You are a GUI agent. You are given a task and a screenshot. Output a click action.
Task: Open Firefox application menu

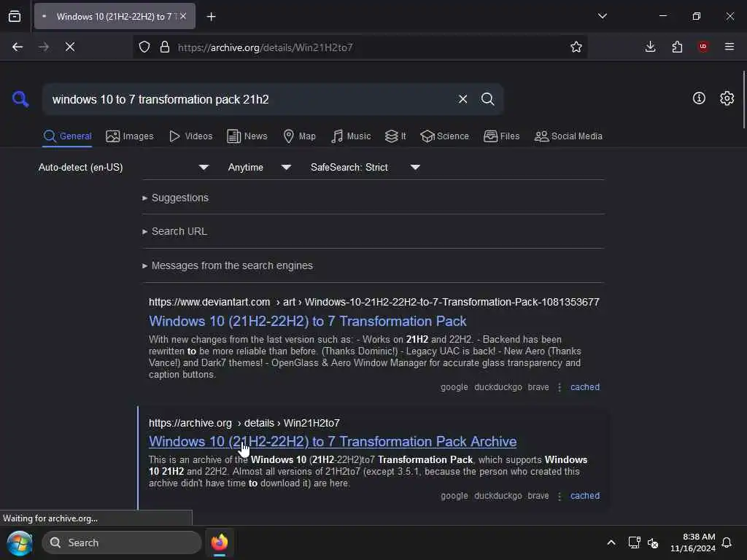(x=729, y=47)
